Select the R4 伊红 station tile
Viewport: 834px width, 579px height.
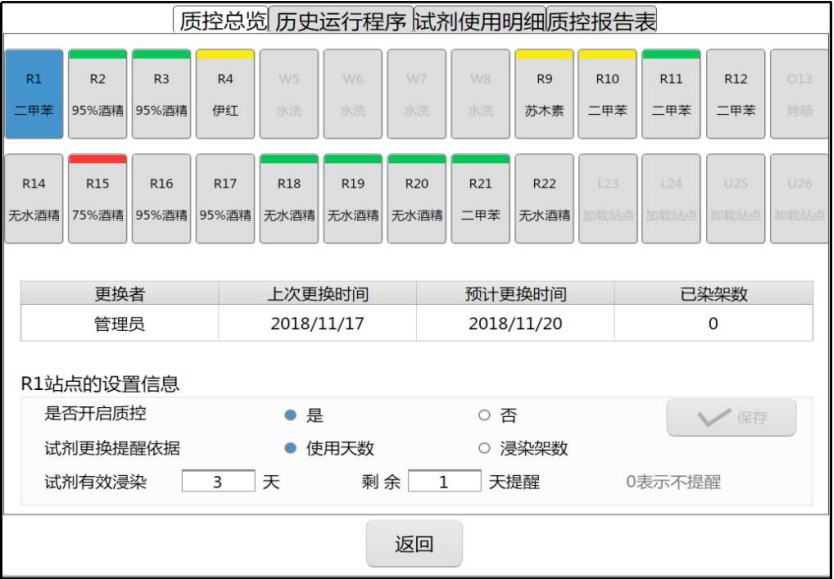point(225,93)
